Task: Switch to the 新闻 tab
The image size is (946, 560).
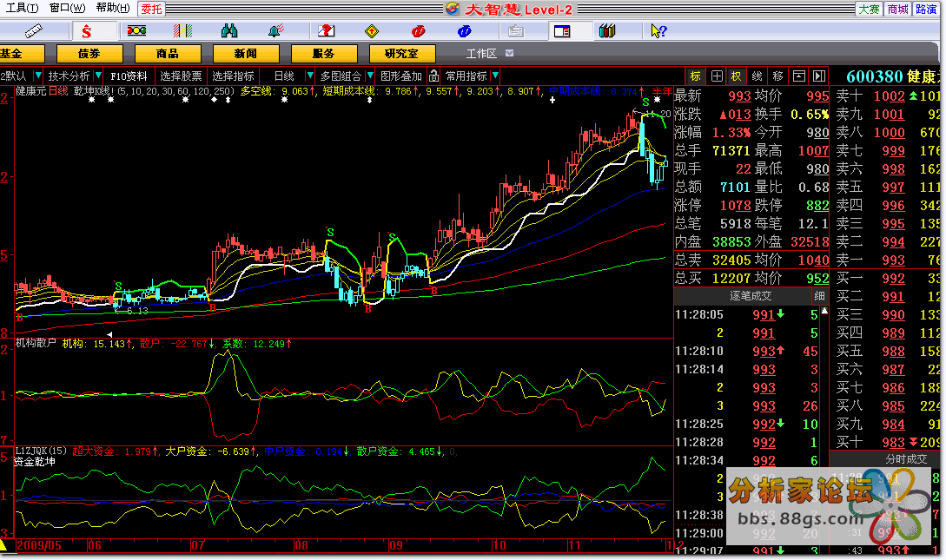Action: [245, 54]
